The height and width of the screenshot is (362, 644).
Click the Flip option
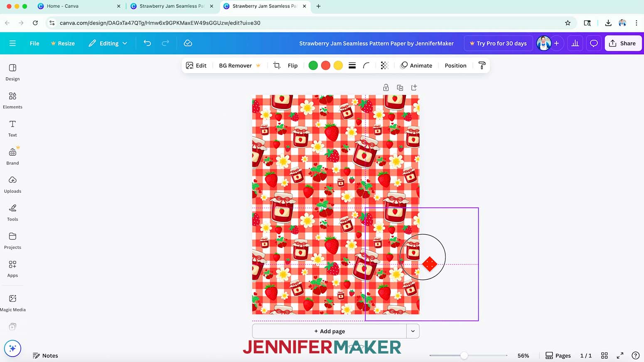click(293, 66)
